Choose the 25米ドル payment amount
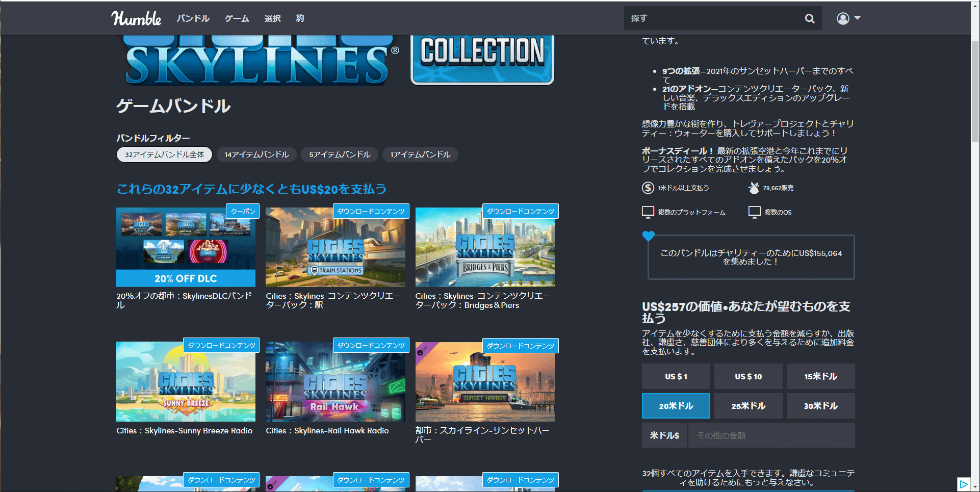 pyautogui.click(x=748, y=406)
